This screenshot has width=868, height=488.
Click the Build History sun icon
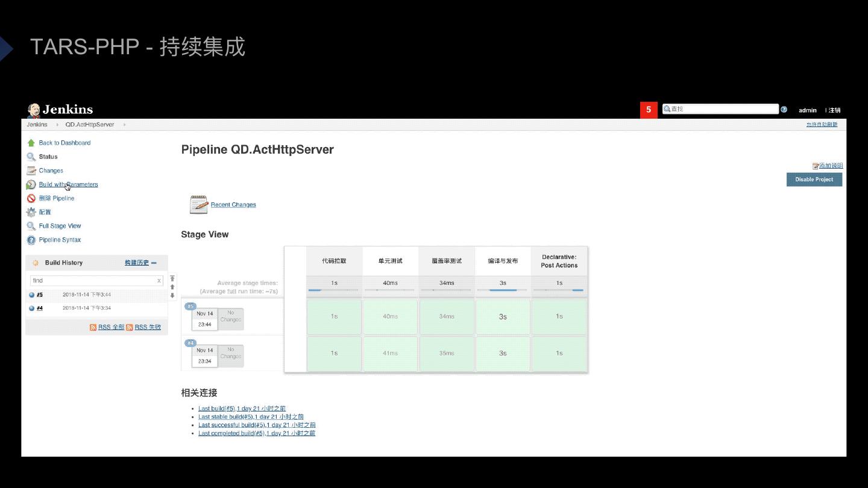[x=36, y=263]
